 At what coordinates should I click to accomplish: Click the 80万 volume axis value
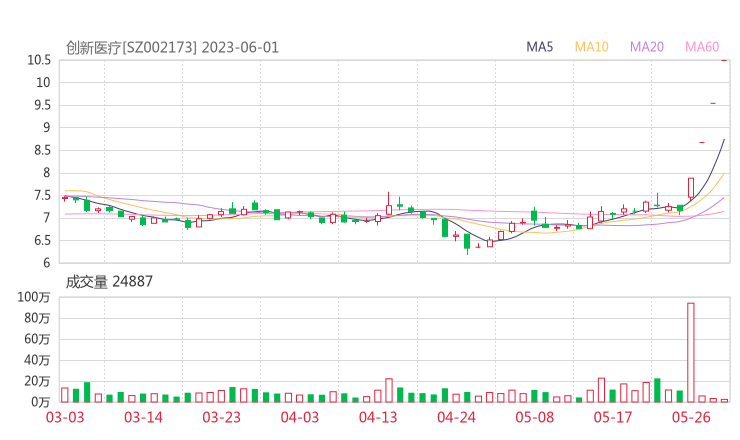[x=37, y=318]
